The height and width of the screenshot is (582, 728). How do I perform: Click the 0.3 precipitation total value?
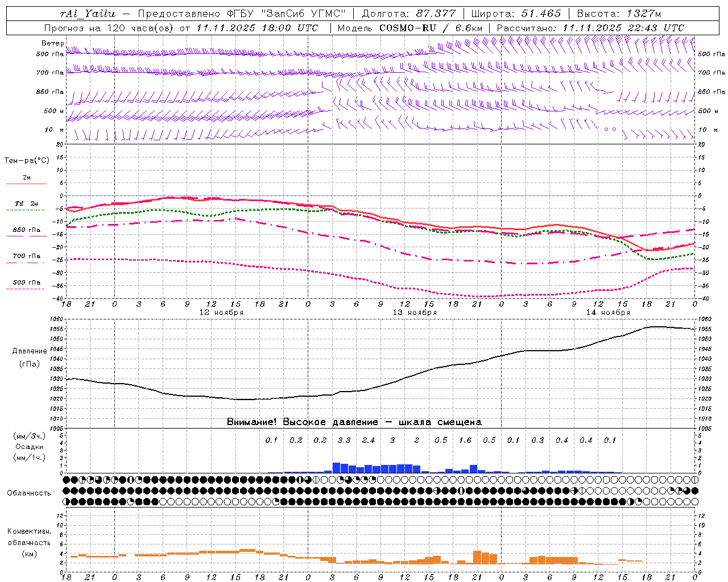pos(537,440)
